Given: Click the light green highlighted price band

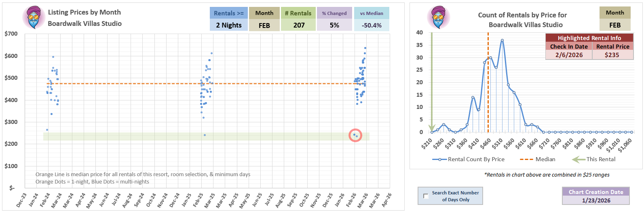Looking at the screenshot, I should point(202,136).
